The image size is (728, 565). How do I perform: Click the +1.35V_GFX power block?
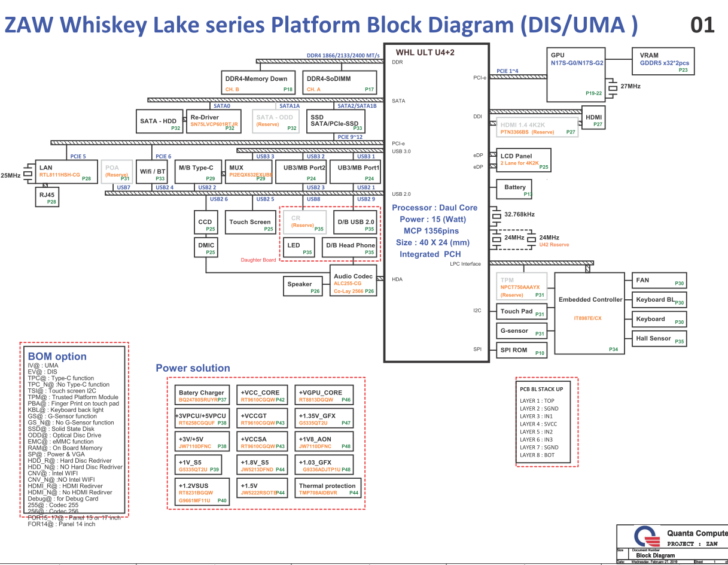point(324,419)
